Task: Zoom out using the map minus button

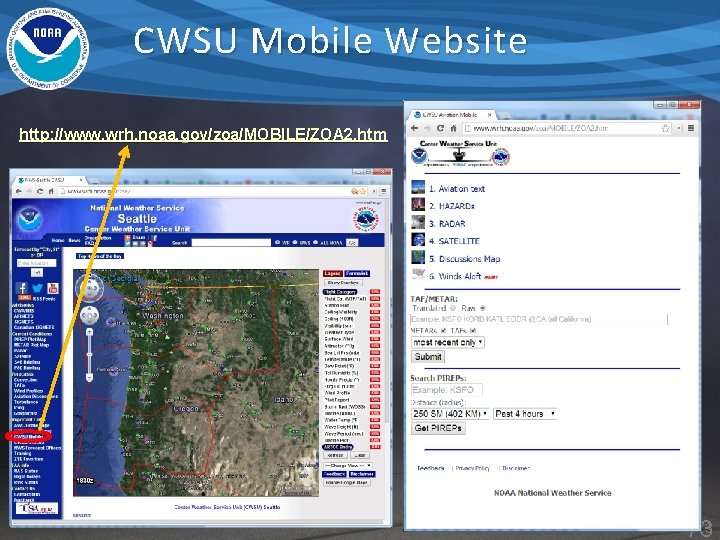Action: point(90,378)
